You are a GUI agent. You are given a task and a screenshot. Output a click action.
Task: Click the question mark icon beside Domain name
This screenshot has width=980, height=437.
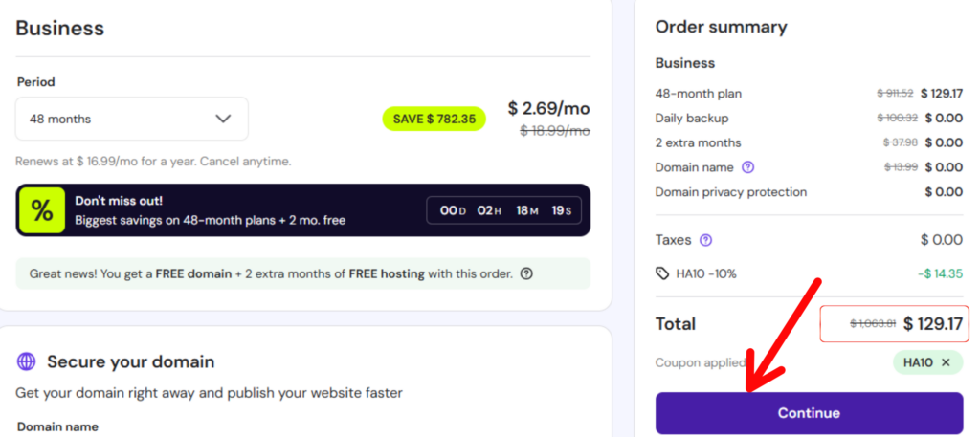click(748, 167)
